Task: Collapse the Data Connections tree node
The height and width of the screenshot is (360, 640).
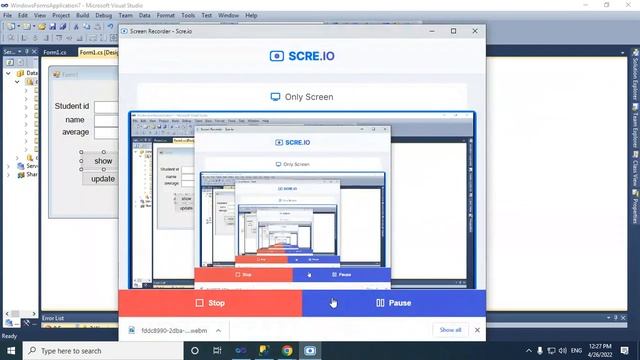Action: pyautogui.click(x=8, y=73)
